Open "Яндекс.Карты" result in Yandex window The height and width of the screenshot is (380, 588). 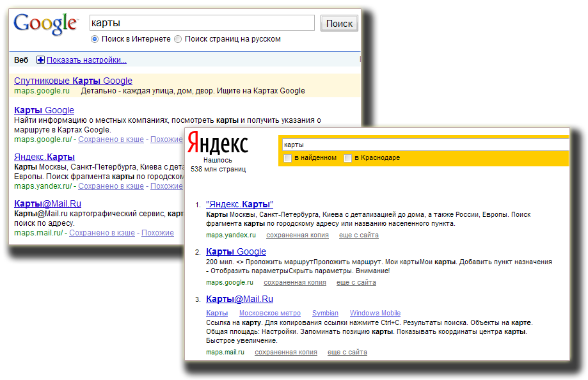pyautogui.click(x=240, y=204)
